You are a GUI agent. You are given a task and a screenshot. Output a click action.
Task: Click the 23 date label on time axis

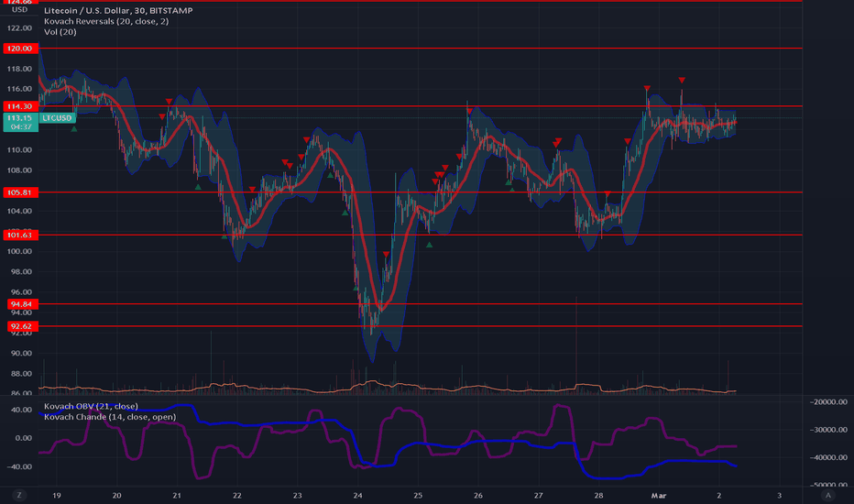pos(298,495)
